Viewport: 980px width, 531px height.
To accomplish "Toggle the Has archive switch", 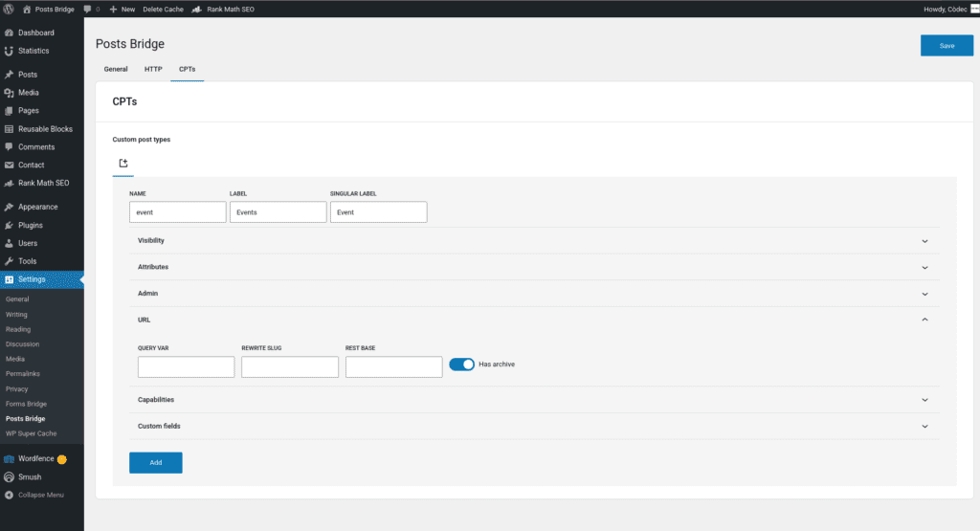I will pyautogui.click(x=461, y=365).
